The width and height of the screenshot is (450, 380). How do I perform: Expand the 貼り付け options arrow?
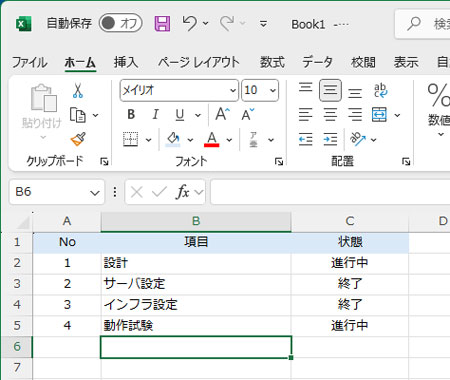(x=43, y=137)
